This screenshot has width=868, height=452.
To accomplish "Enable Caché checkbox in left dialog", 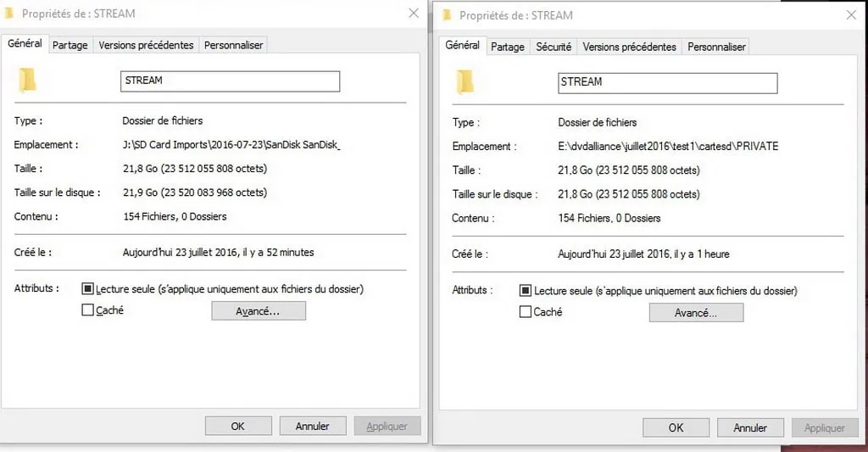I will 87,310.
